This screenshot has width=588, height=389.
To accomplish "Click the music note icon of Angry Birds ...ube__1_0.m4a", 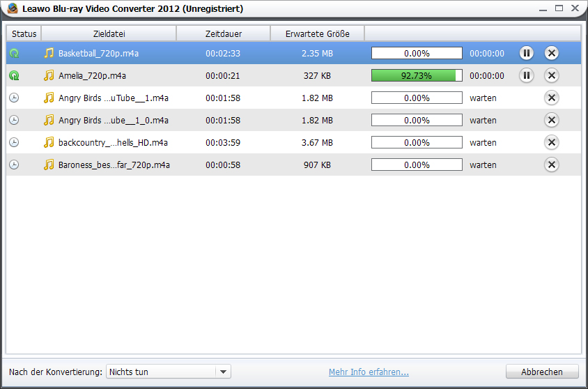I will click(49, 120).
